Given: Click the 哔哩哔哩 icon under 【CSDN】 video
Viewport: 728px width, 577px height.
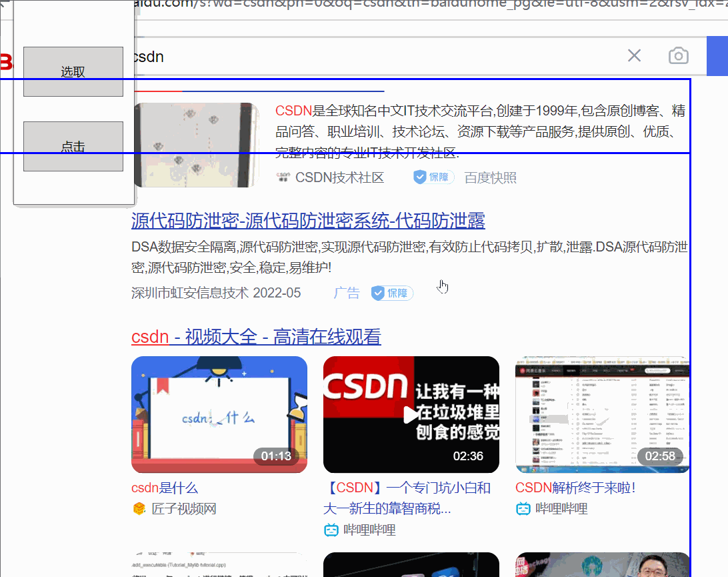Looking at the screenshot, I should click(x=331, y=530).
